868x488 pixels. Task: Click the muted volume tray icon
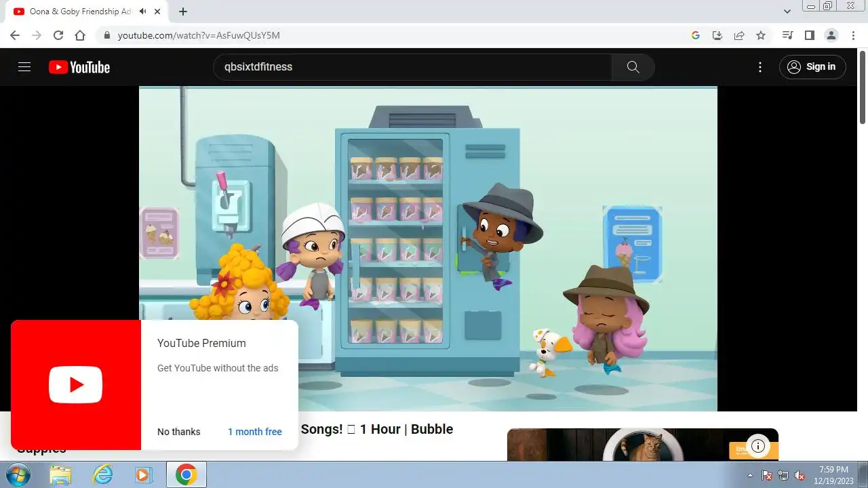pyautogui.click(x=800, y=475)
